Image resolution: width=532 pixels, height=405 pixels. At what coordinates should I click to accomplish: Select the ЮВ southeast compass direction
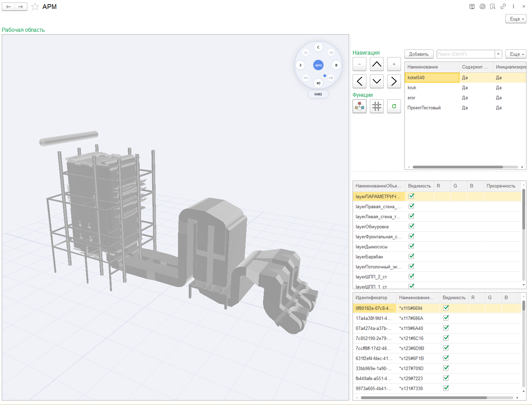(331, 78)
